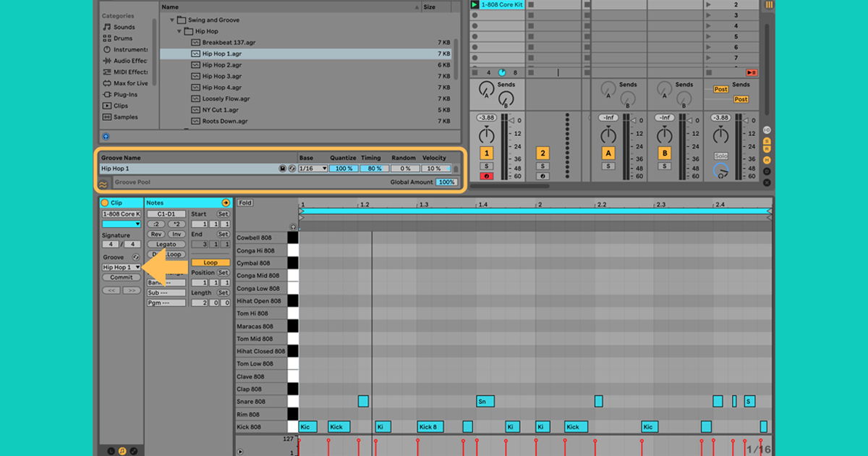Open the Drums browser category
868x456 pixels.
(117, 38)
